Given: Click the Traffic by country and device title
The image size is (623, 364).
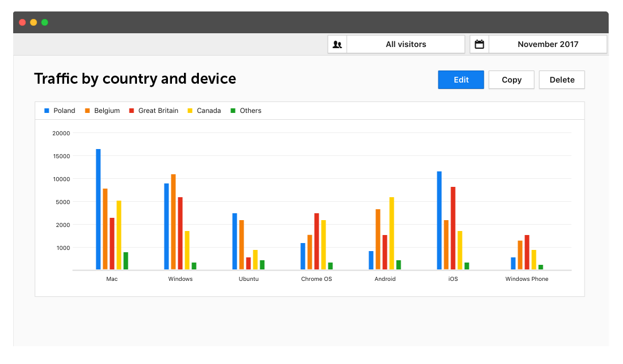Looking at the screenshot, I should click(x=135, y=79).
